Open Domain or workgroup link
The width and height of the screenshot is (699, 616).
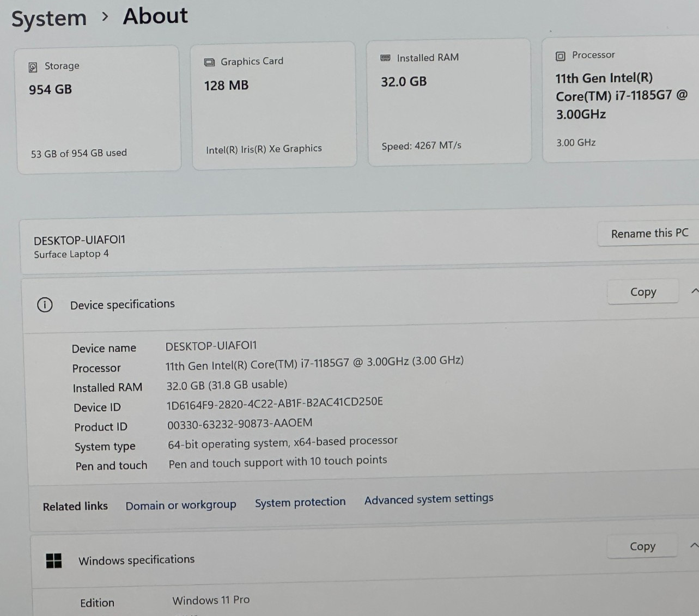181,505
